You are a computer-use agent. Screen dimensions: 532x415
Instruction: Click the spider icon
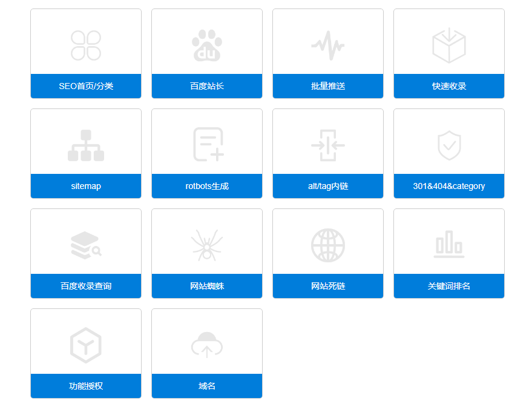(x=207, y=245)
